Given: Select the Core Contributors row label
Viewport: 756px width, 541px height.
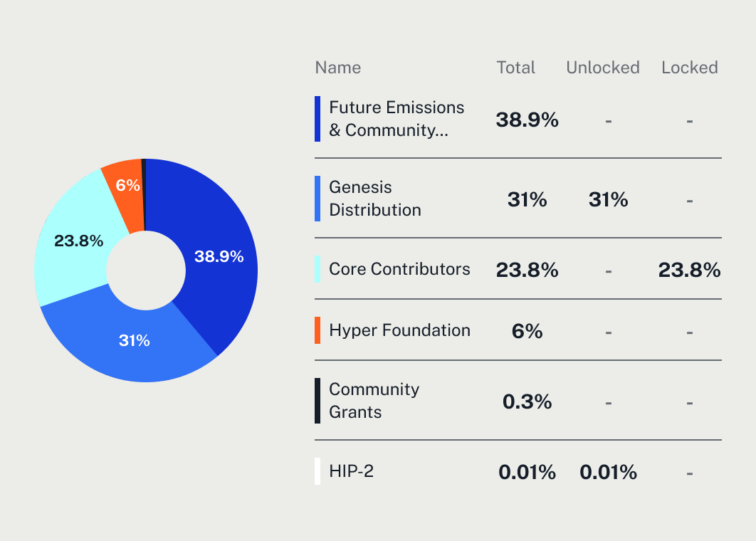Looking at the screenshot, I should tap(399, 269).
